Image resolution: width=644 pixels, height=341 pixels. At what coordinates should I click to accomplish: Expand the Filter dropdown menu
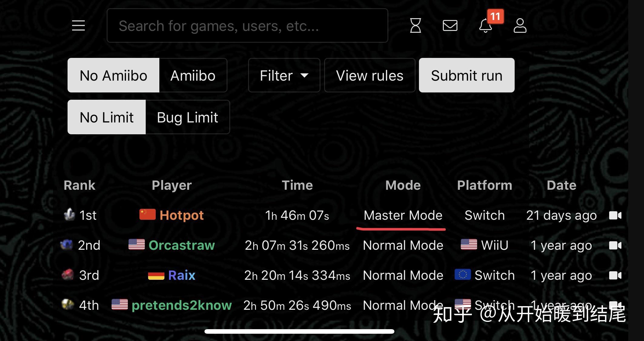pyautogui.click(x=283, y=75)
